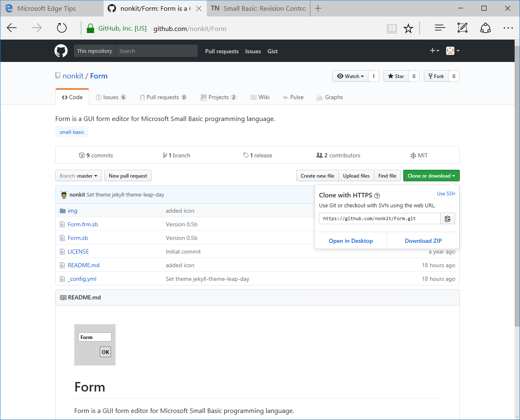Open Edge Hub icon
The height and width of the screenshot is (420, 520).
pos(440,28)
